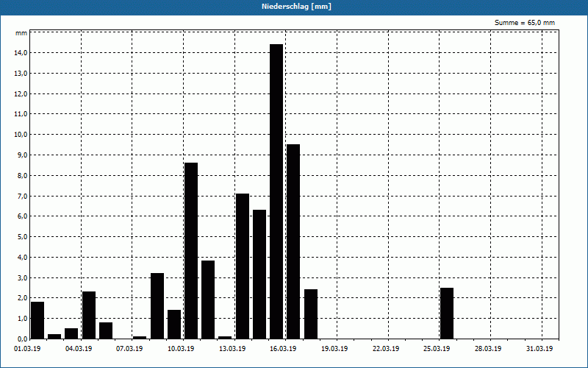This screenshot has width=588, height=368.
Task: Click the y-axis label "0,0"
Action: coord(23,339)
